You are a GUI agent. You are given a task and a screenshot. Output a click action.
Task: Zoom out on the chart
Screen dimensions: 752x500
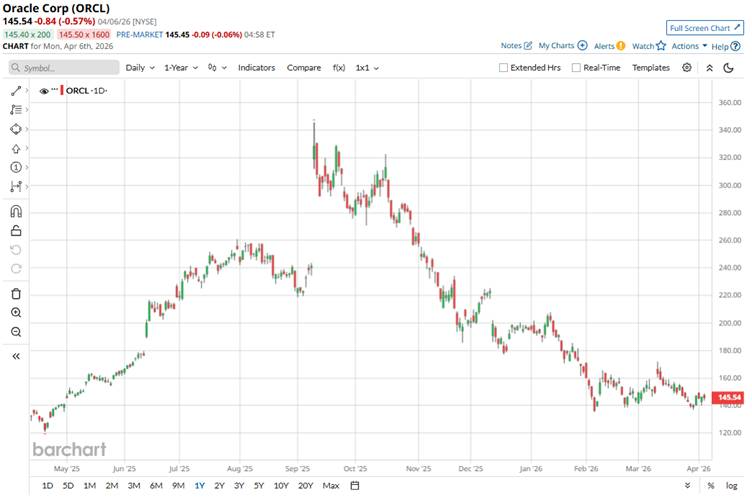point(16,332)
